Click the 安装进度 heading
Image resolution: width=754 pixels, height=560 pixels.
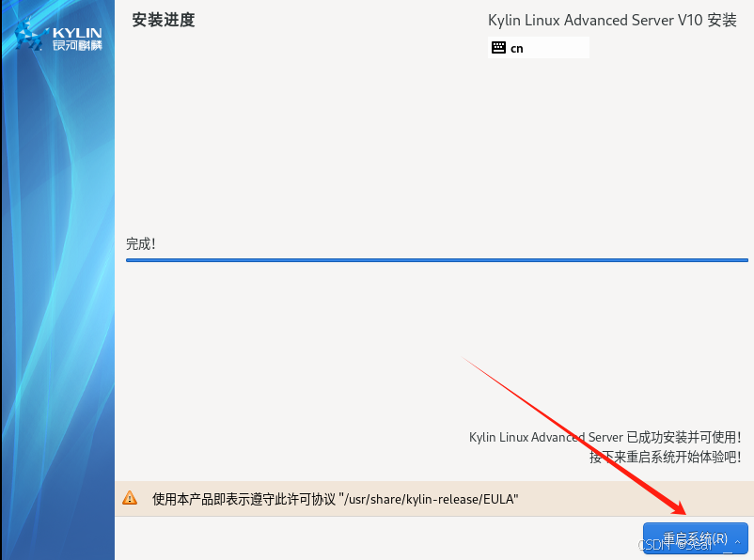164,20
